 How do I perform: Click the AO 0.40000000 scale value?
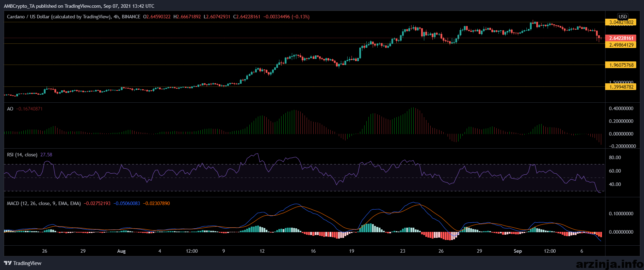tap(621, 108)
